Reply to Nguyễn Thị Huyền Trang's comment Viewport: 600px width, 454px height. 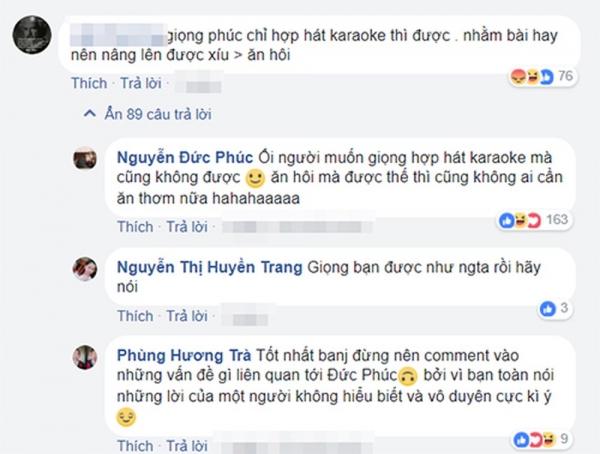coord(187,316)
